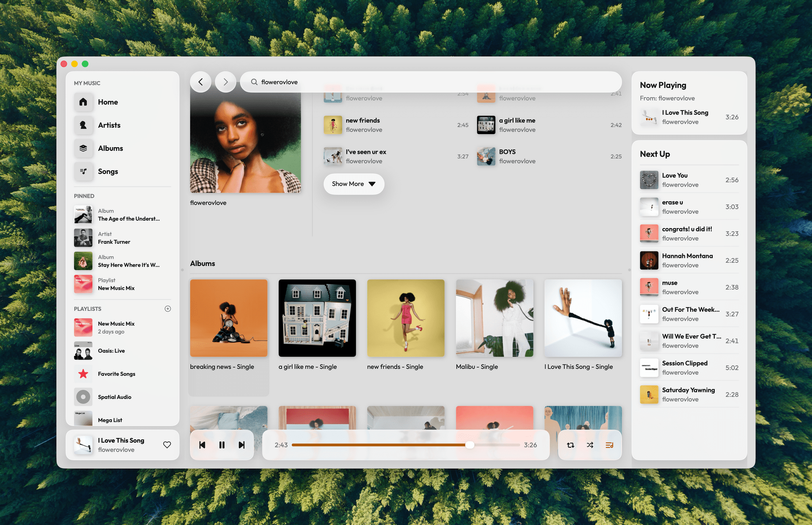Click the skip to previous track icon
This screenshot has width=812, height=525.
click(x=202, y=445)
